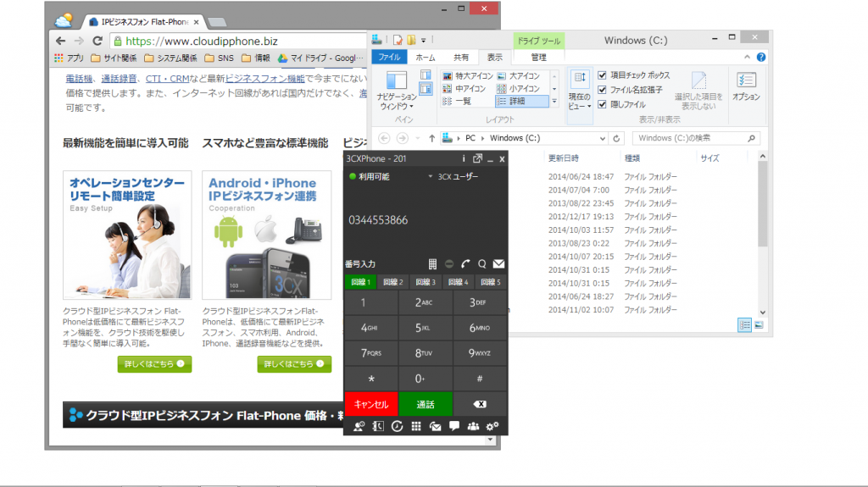Click the Chrome address bar URL
868x487 pixels.
(202, 41)
